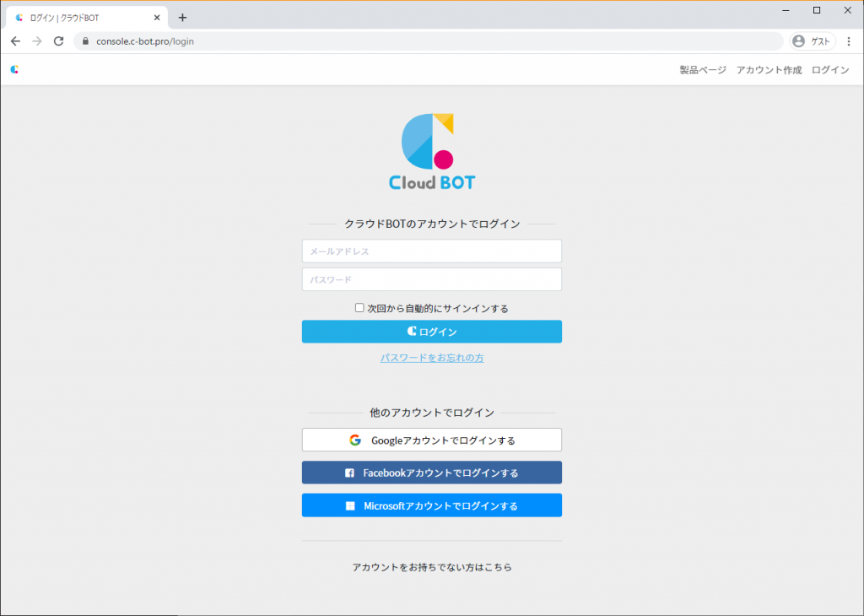Select アカウント作成 in top navigation
The width and height of the screenshot is (864, 616).
coord(769,70)
